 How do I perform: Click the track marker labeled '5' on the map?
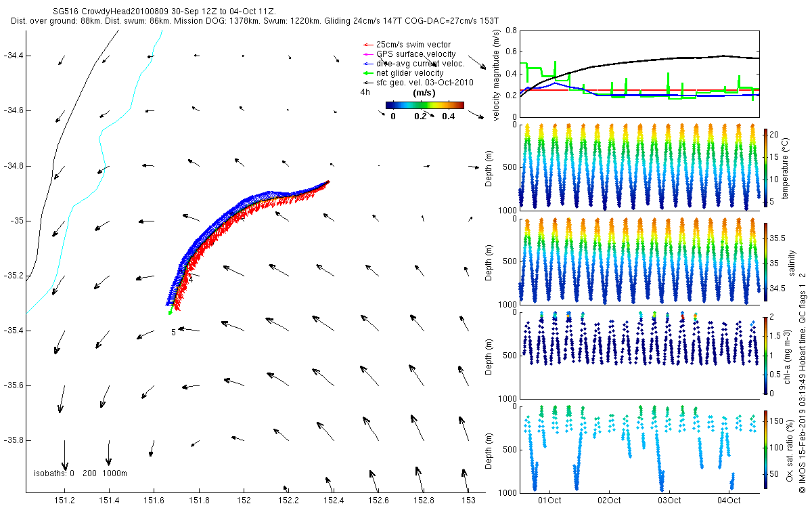[x=173, y=332]
